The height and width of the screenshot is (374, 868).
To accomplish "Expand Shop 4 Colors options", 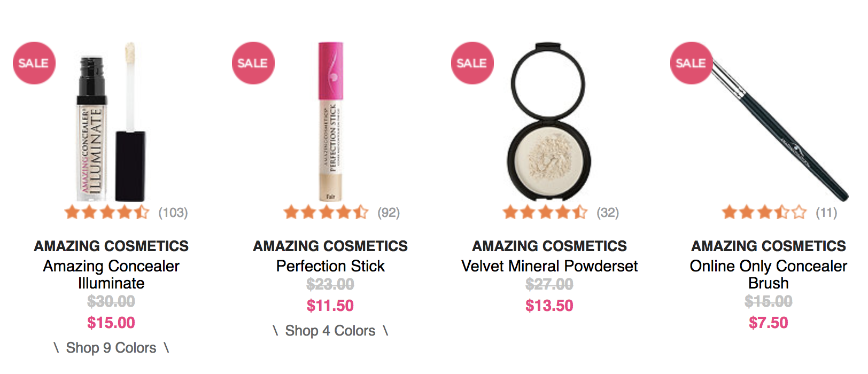I will click(x=330, y=331).
